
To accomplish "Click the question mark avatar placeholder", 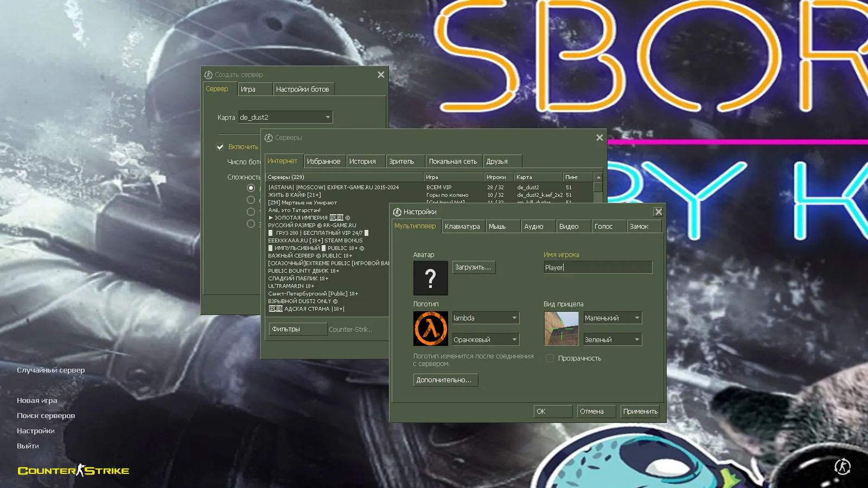I will (x=430, y=278).
